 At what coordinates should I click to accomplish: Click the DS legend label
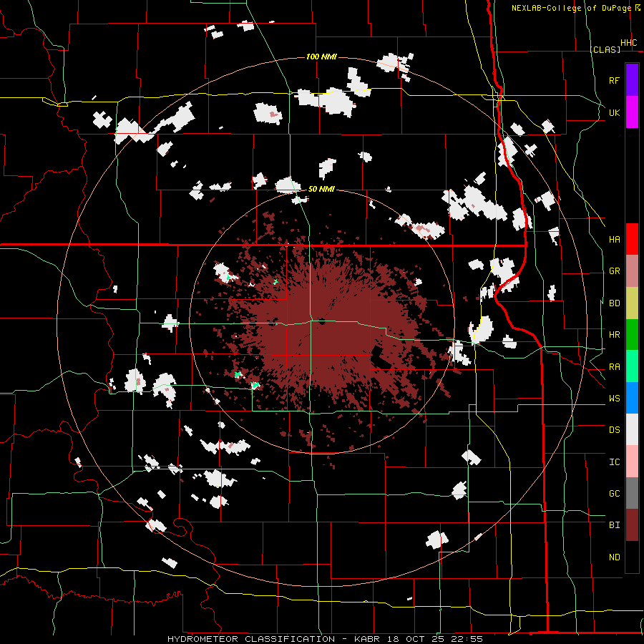(x=615, y=429)
